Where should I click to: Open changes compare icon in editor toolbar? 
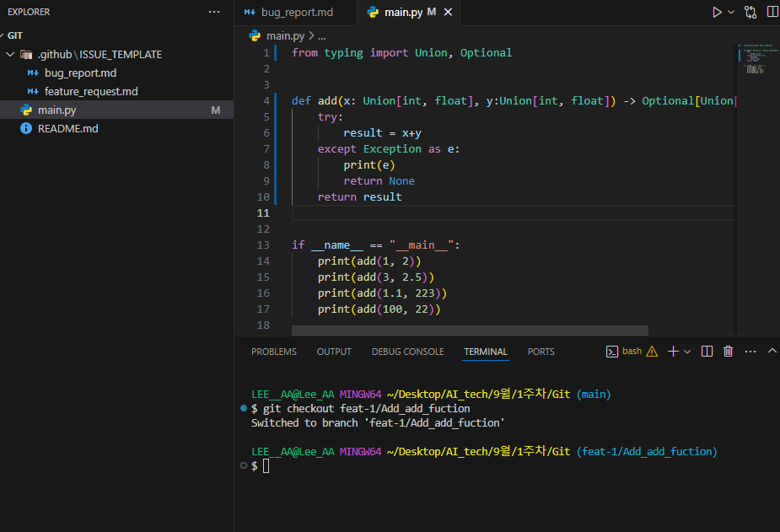tap(750, 13)
